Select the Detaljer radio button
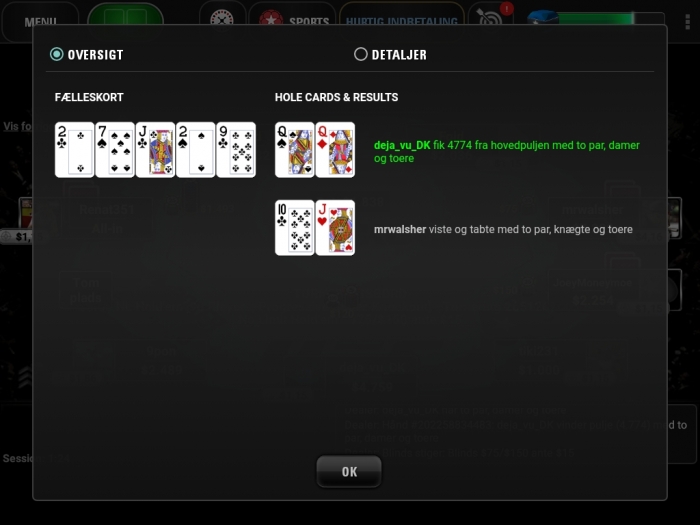Screen dimensions: 700x525 [361, 54]
